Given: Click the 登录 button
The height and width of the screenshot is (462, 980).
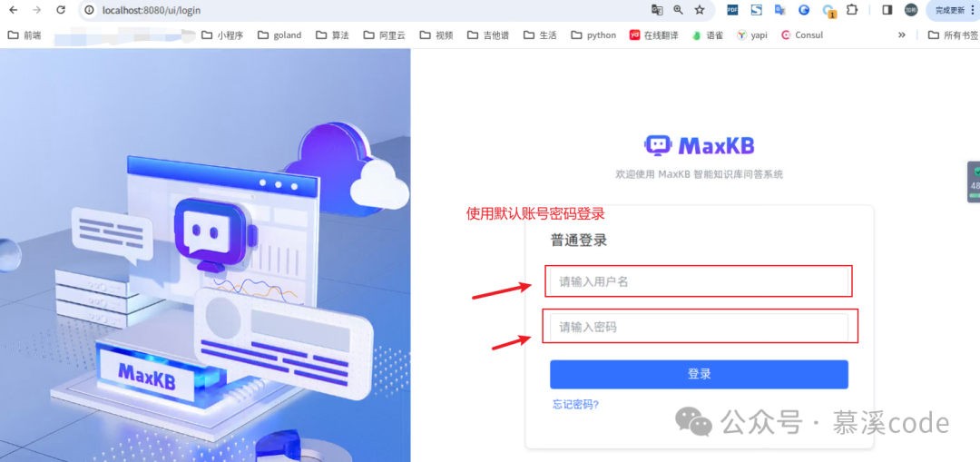Looking at the screenshot, I should click(699, 375).
